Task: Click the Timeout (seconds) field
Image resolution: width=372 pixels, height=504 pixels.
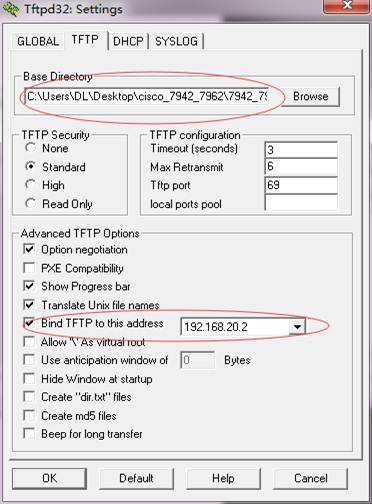Action: click(301, 150)
